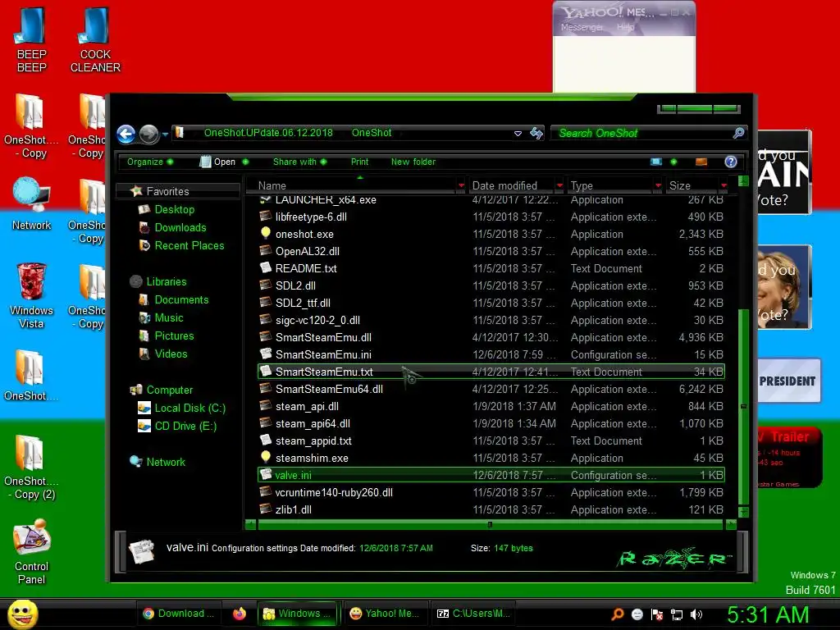Open Date modified column filter dropdown
This screenshot has width=840, height=630.
(x=559, y=186)
